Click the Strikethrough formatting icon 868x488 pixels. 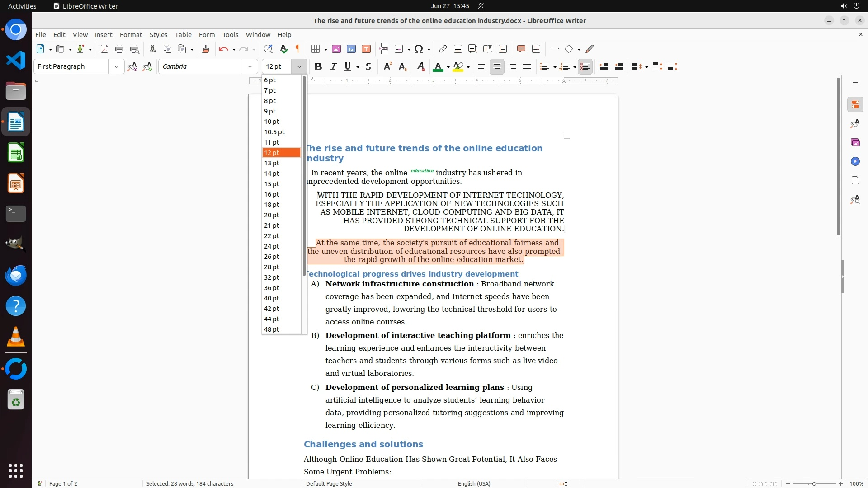368,66
